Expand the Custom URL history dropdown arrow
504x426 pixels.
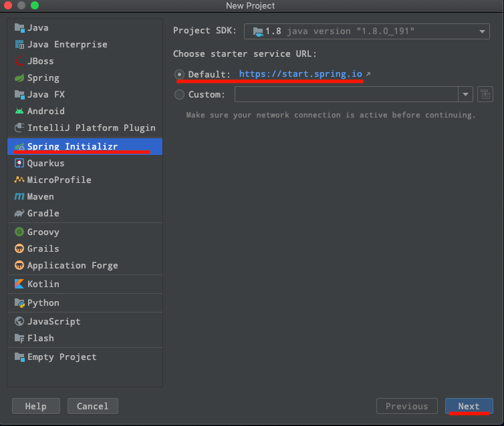click(x=465, y=94)
